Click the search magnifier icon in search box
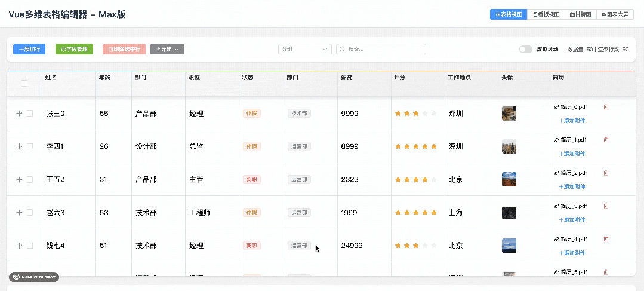The width and height of the screenshot is (644, 291). pyautogui.click(x=342, y=50)
